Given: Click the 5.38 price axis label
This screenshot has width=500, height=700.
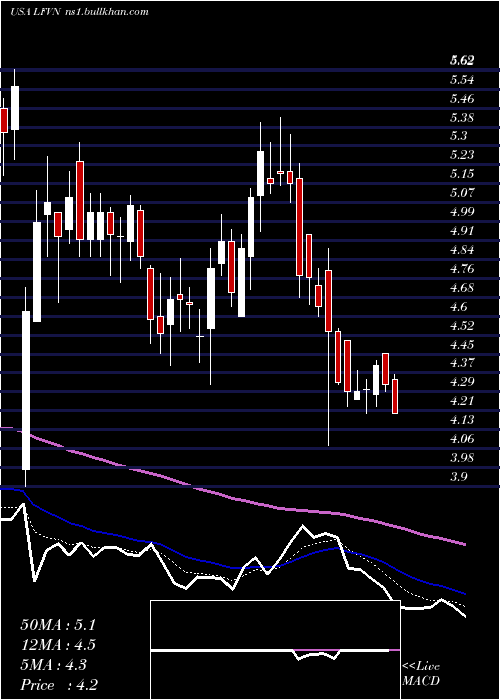Looking at the screenshot, I should pyautogui.click(x=462, y=118).
